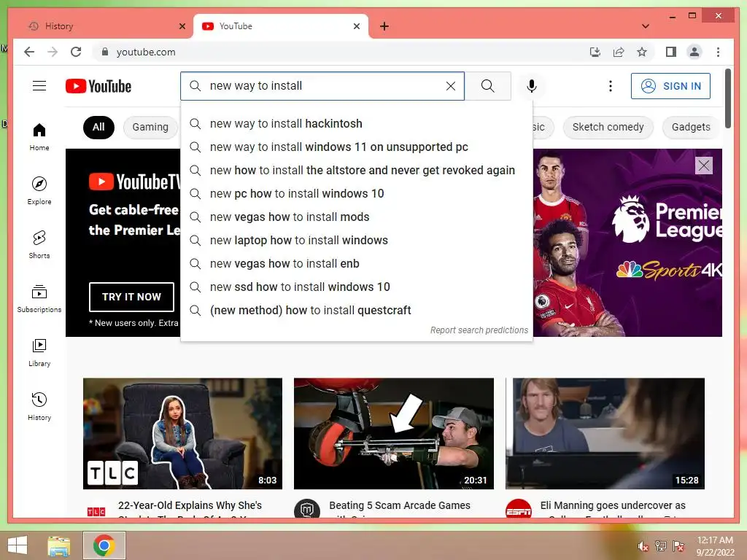Choose suggestion about windows 11 on unsupported pc

356,147
